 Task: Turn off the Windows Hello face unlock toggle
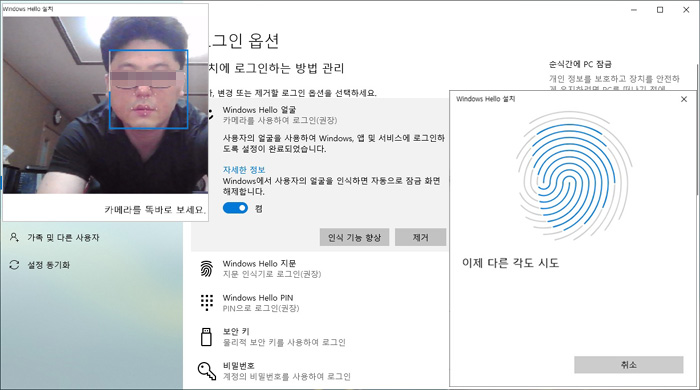235,208
